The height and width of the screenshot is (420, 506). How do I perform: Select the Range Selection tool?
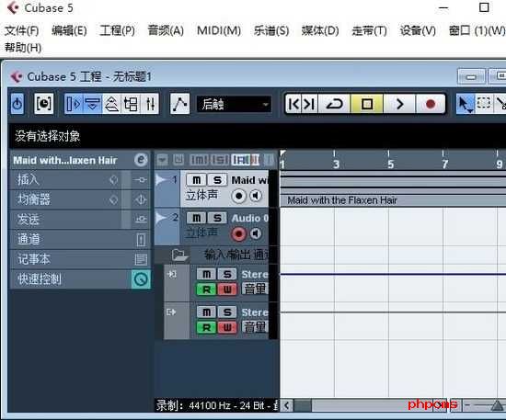click(x=483, y=104)
